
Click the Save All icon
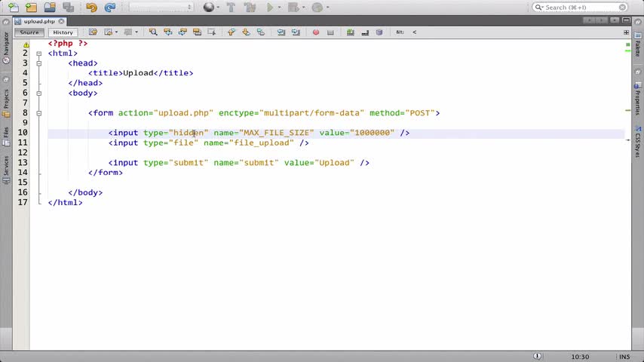click(x=68, y=8)
